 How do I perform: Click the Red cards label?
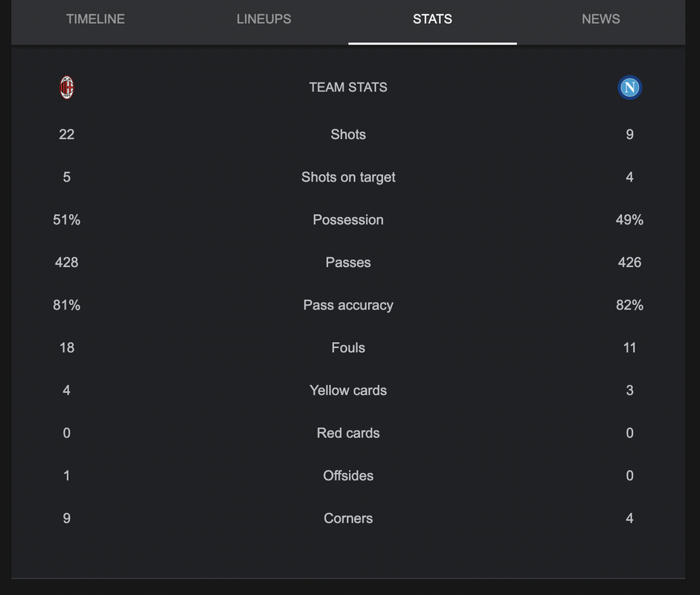click(348, 433)
